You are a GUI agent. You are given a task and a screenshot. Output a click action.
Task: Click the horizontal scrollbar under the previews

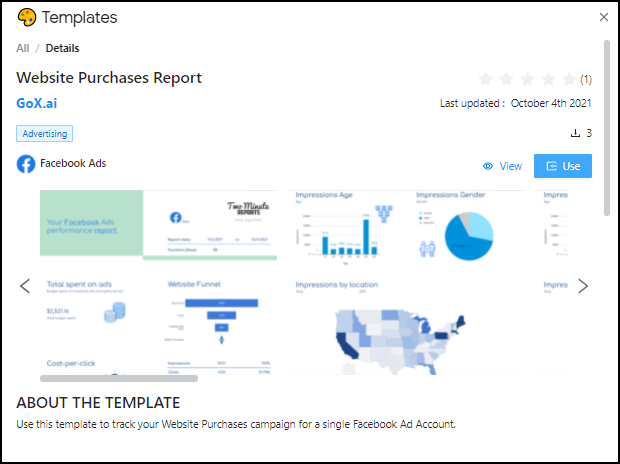(119, 379)
